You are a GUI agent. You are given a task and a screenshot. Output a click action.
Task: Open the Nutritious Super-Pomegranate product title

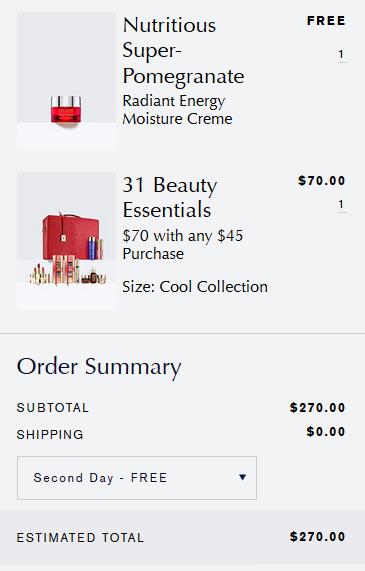(x=183, y=51)
